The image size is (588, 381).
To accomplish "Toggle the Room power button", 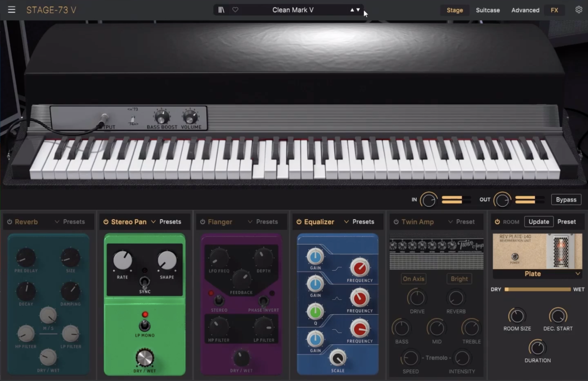I will [497, 222].
